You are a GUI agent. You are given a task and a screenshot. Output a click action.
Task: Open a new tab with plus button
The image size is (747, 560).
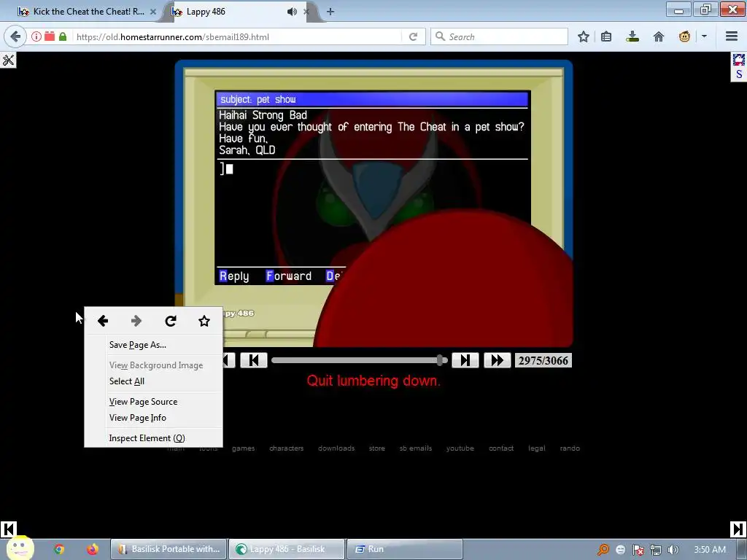click(x=330, y=12)
